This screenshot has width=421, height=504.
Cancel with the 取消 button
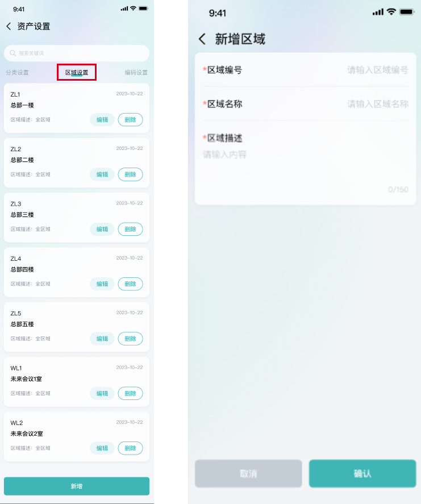(248, 473)
